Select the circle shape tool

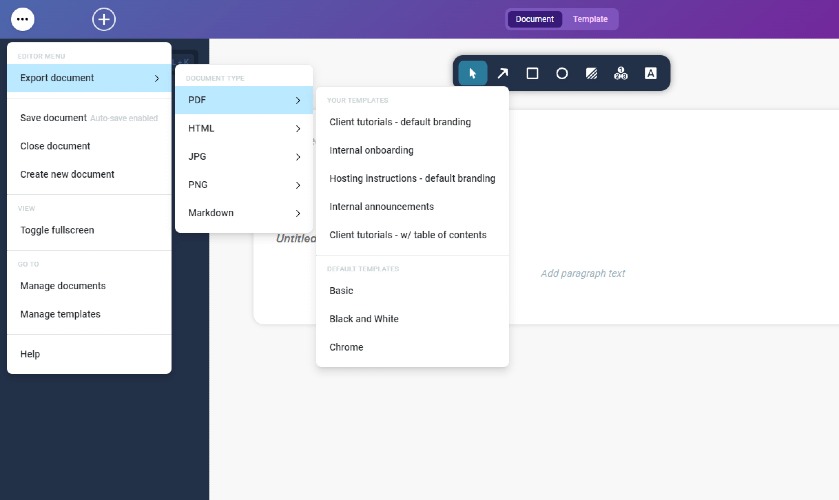(562, 73)
